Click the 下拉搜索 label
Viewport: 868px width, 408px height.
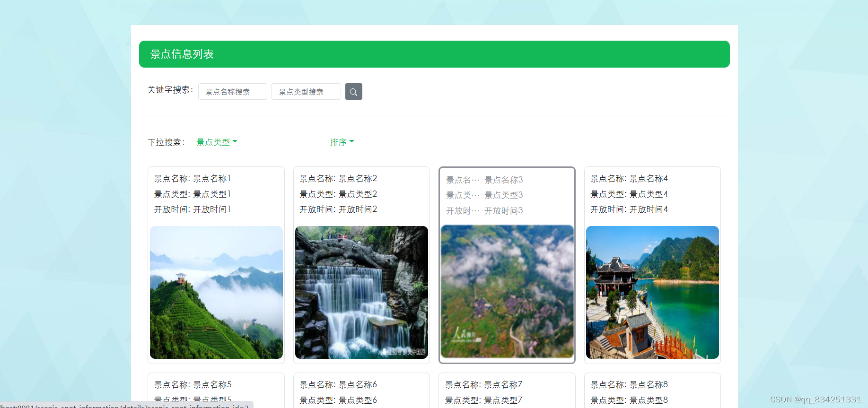(166, 142)
